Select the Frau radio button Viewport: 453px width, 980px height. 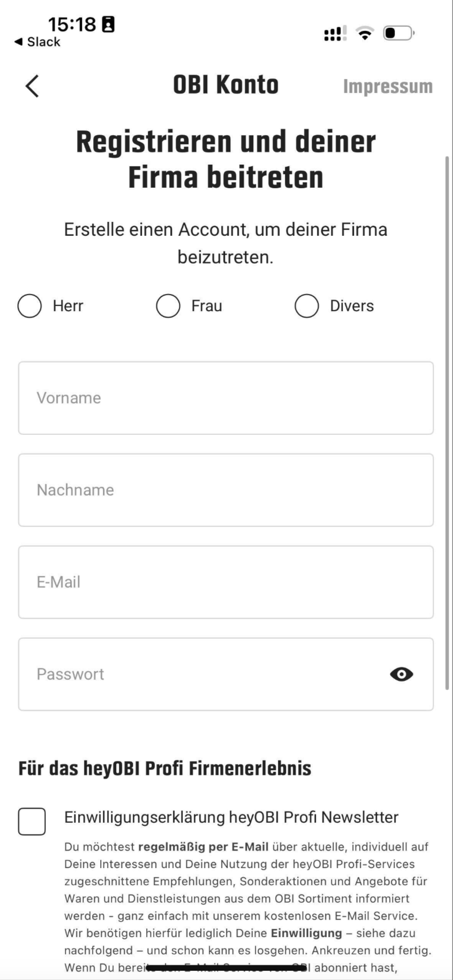pyautogui.click(x=168, y=306)
